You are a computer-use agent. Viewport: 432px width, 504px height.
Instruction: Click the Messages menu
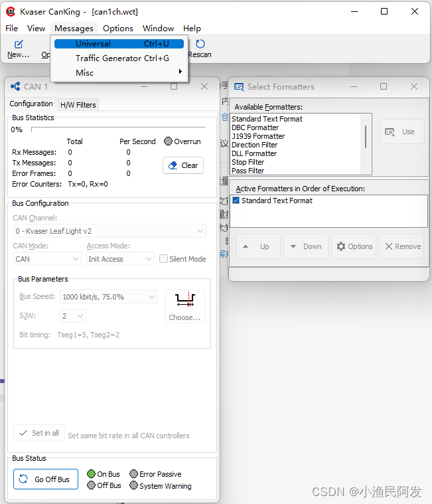tap(74, 29)
